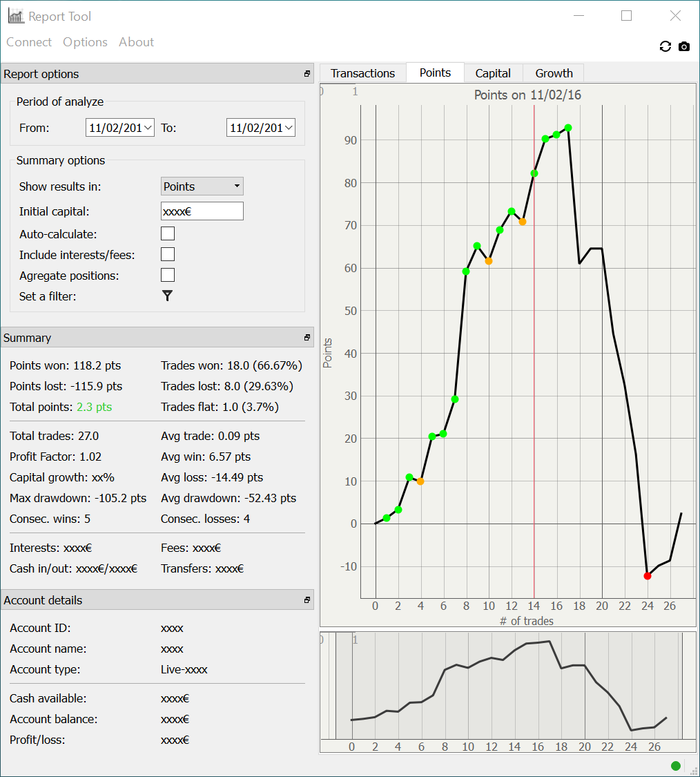Click the red vertical line on the points chart

pos(534,352)
